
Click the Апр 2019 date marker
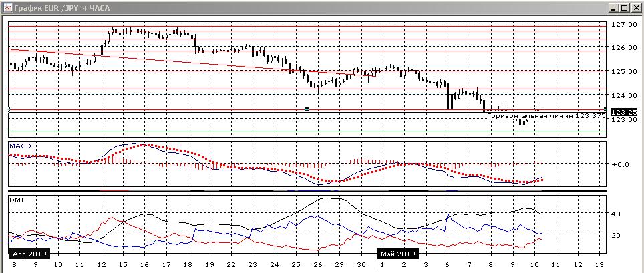tap(28, 254)
